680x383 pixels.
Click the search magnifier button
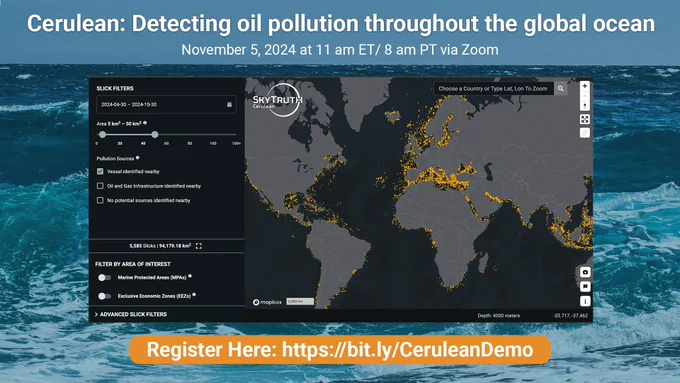point(561,88)
